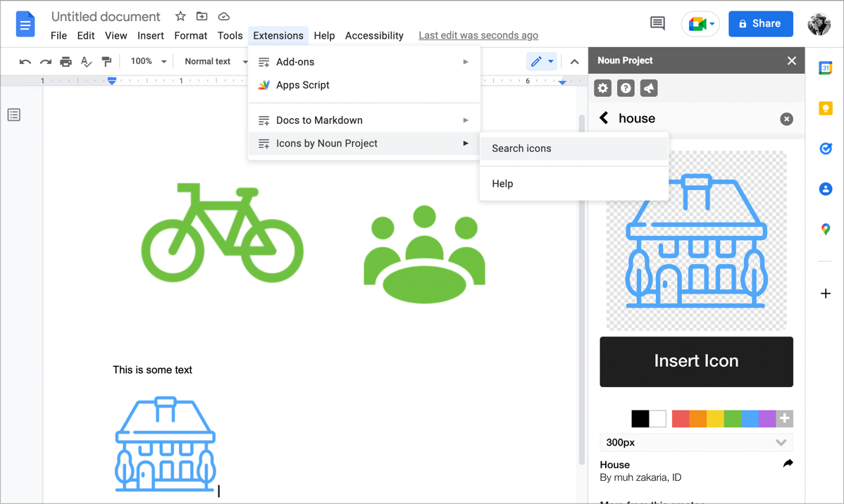This screenshot has width=844, height=504.
Task: Open the 100% zoom level dropdown
Action: click(149, 62)
